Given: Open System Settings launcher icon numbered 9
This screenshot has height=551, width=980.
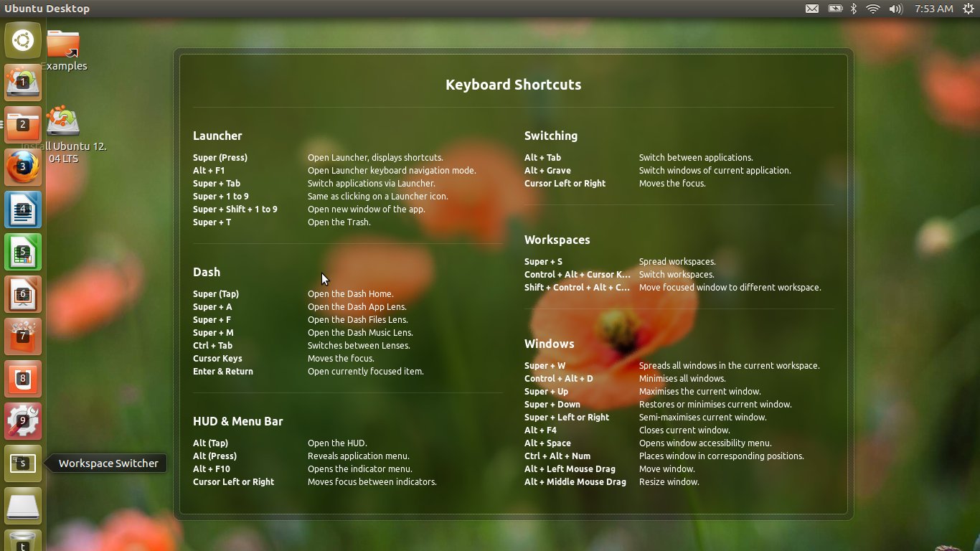Looking at the screenshot, I should (23, 421).
